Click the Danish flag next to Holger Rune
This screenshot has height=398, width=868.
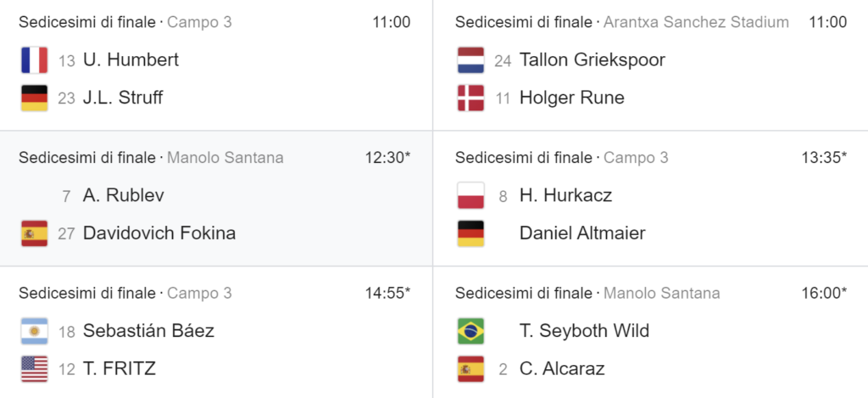point(471,98)
